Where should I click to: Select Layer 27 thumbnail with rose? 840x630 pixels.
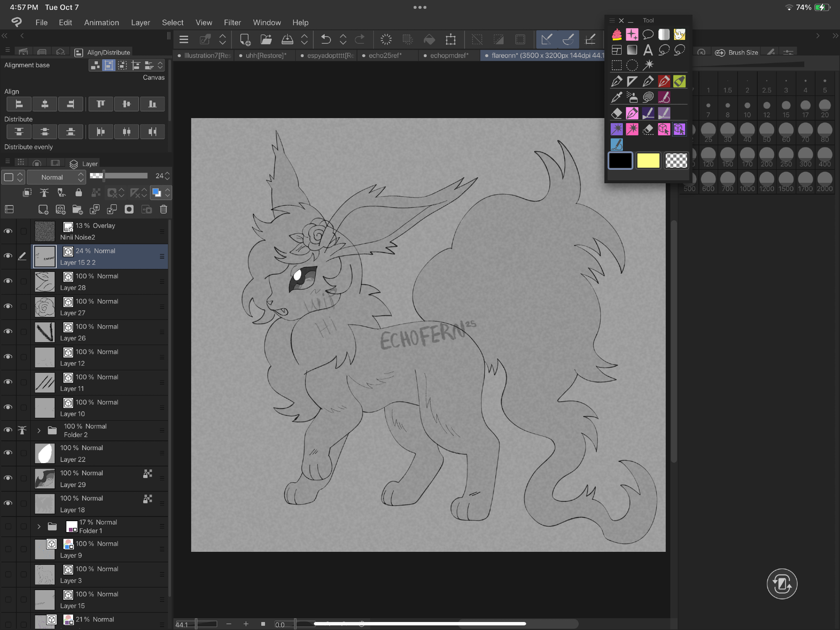pos(45,307)
